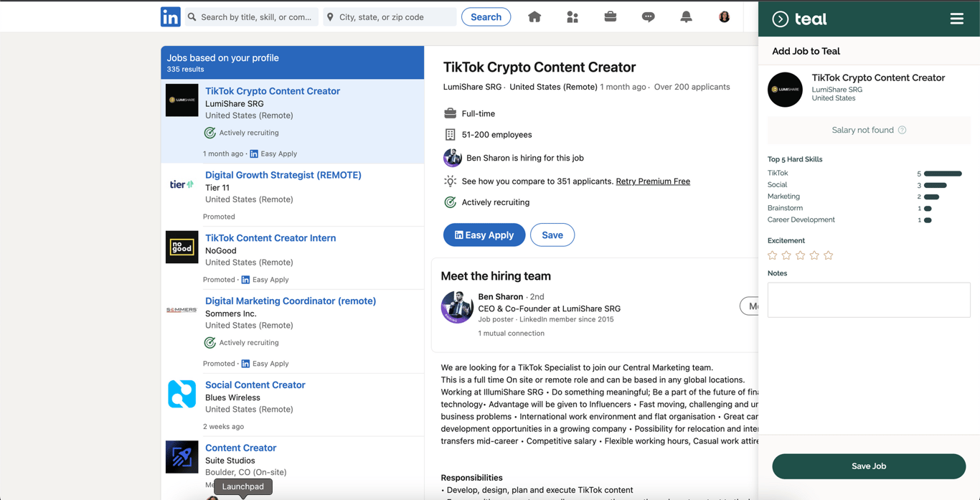Screen dimensions: 980x500
Task: Click 'Brainstorm' skill label
Action: pyautogui.click(x=785, y=208)
